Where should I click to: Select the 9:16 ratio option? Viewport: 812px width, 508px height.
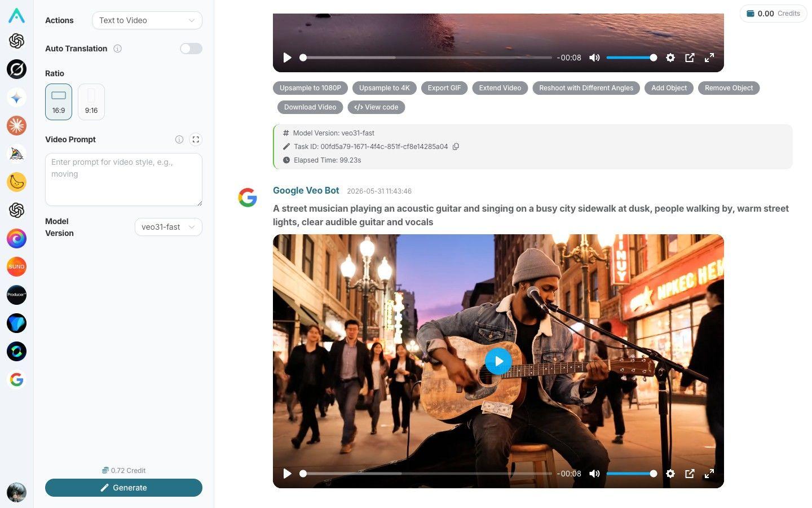pos(91,102)
